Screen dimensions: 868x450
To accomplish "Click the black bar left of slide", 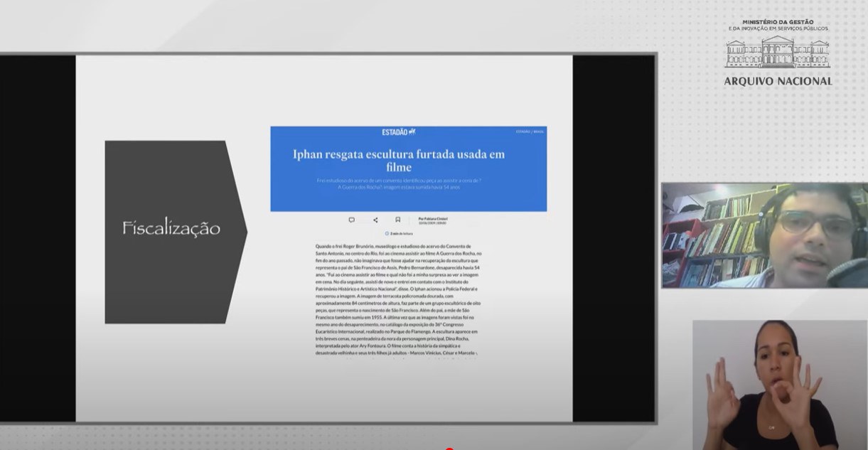I will [x=38, y=238].
